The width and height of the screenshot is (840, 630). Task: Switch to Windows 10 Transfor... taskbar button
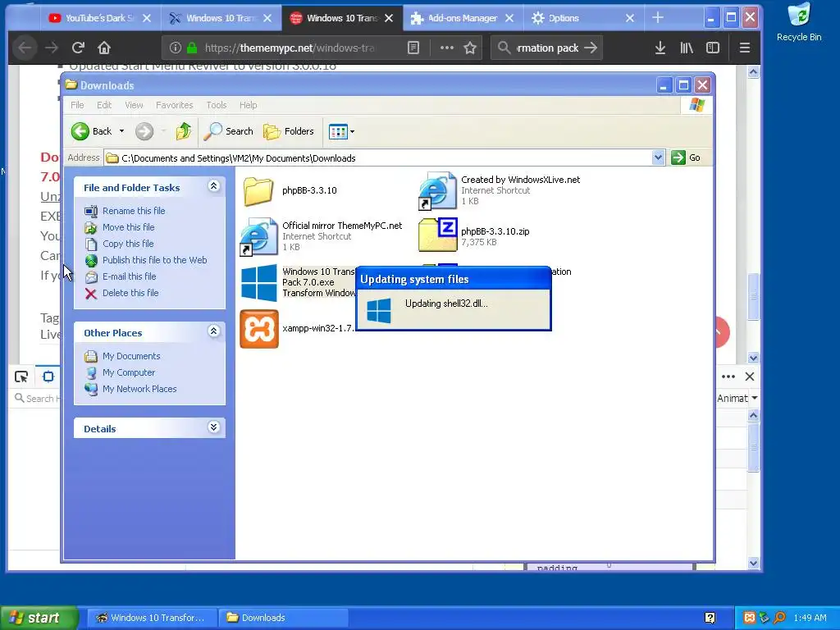[x=152, y=618]
